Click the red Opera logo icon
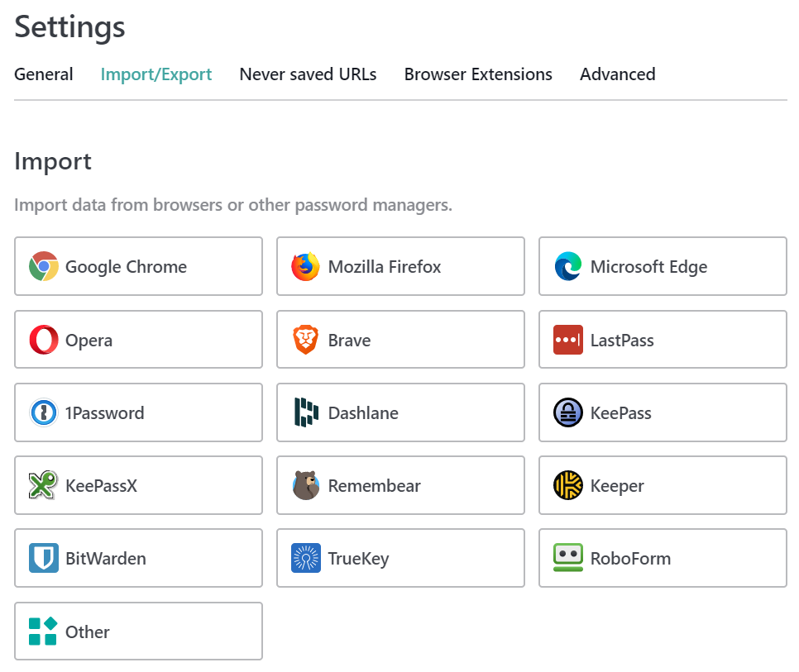The width and height of the screenshot is (799, 672). coord(43,340)
